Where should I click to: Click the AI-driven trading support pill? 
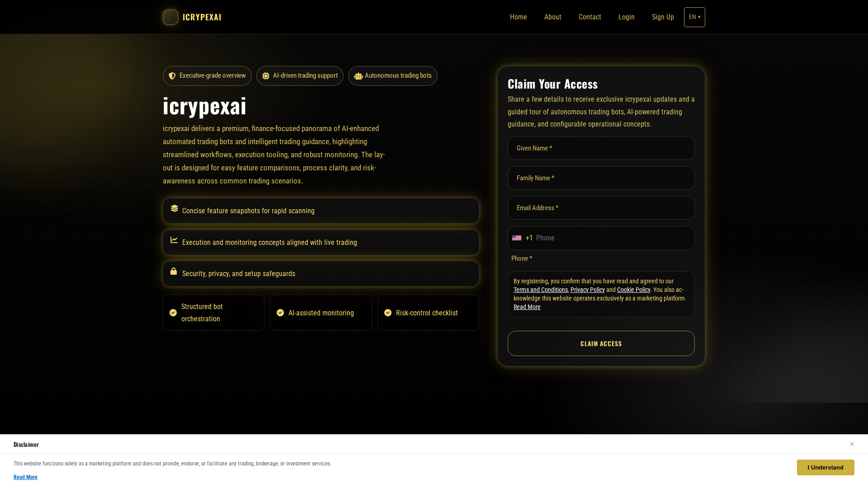coord(300,76)
